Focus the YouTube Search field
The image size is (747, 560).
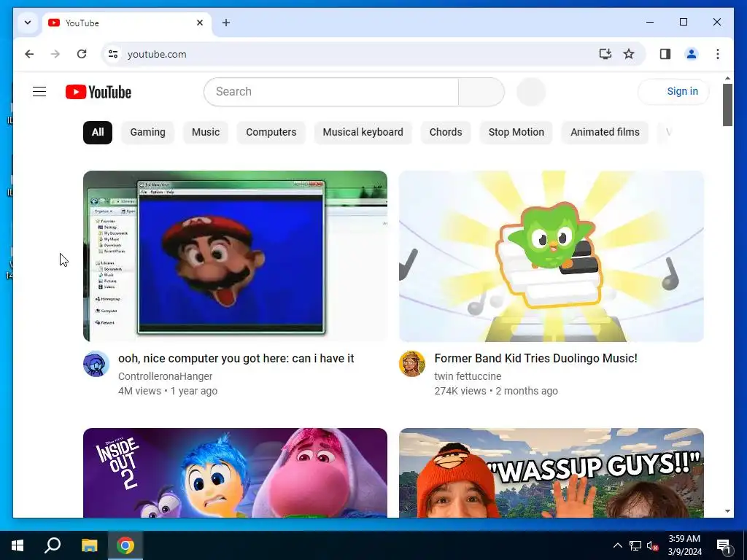(x=331, y=92)
